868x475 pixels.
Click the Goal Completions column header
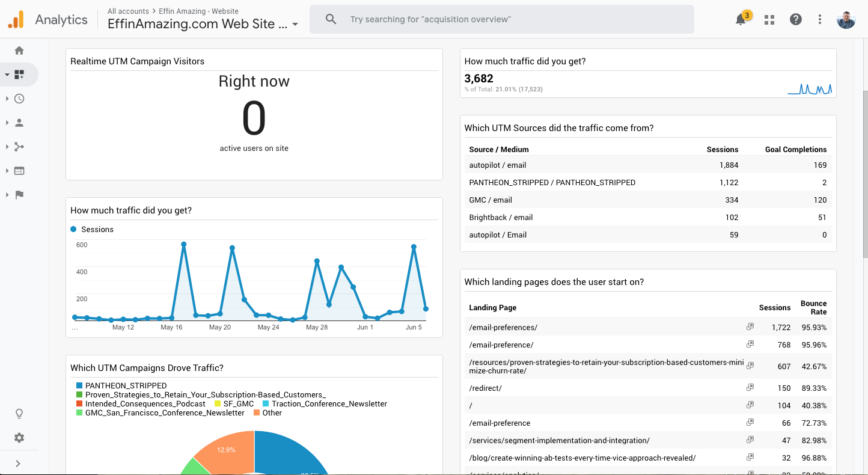click(x=796, y=149)
